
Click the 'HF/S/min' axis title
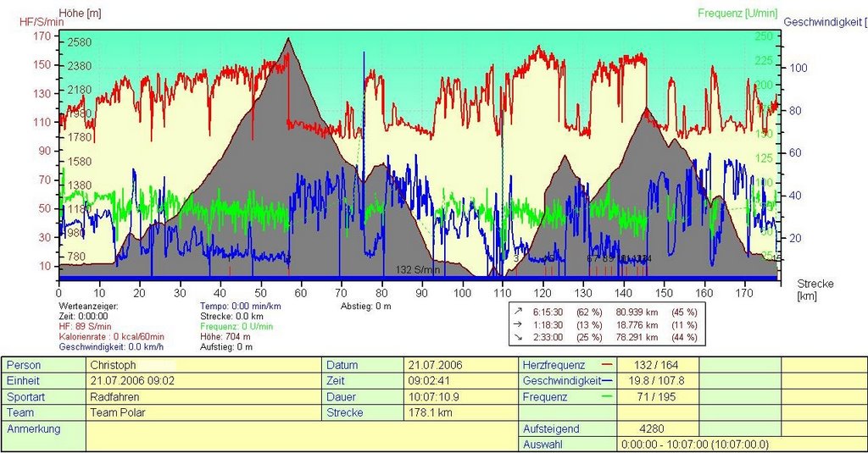(42, 22)
